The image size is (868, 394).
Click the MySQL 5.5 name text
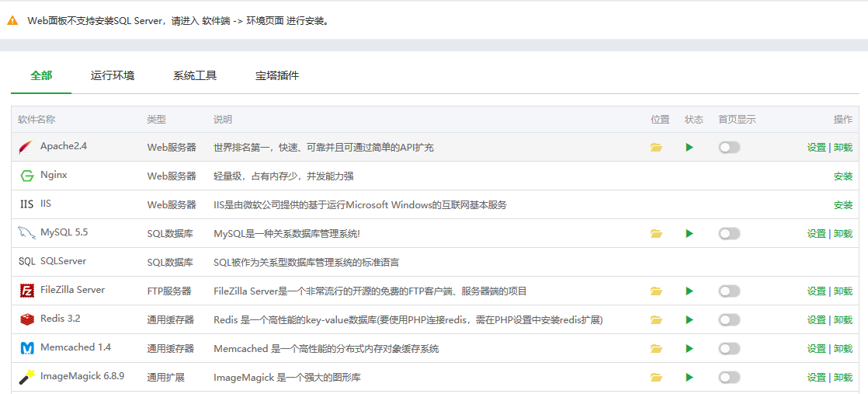coord(64,232)
